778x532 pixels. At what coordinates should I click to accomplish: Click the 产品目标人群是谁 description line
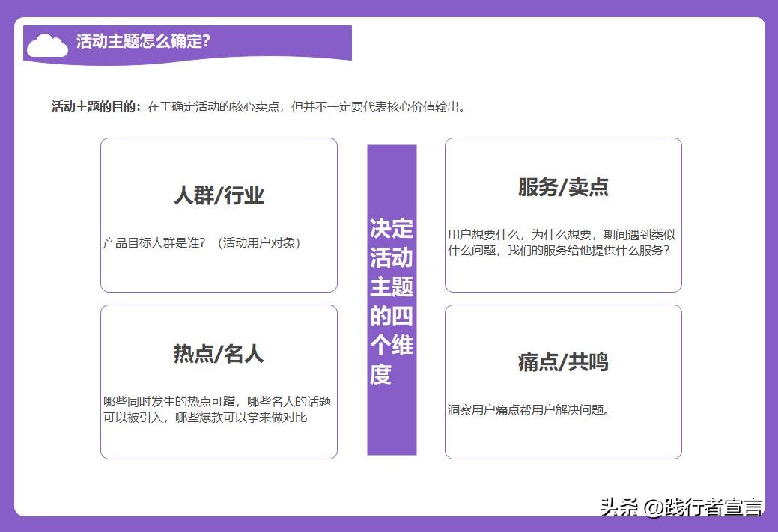pyautogui.click(x=202, y=242)
